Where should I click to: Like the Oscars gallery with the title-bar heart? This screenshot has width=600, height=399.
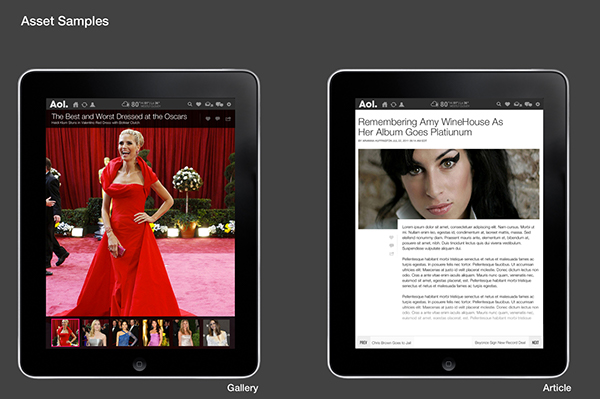pyautogui.click(x=208, y=119)
